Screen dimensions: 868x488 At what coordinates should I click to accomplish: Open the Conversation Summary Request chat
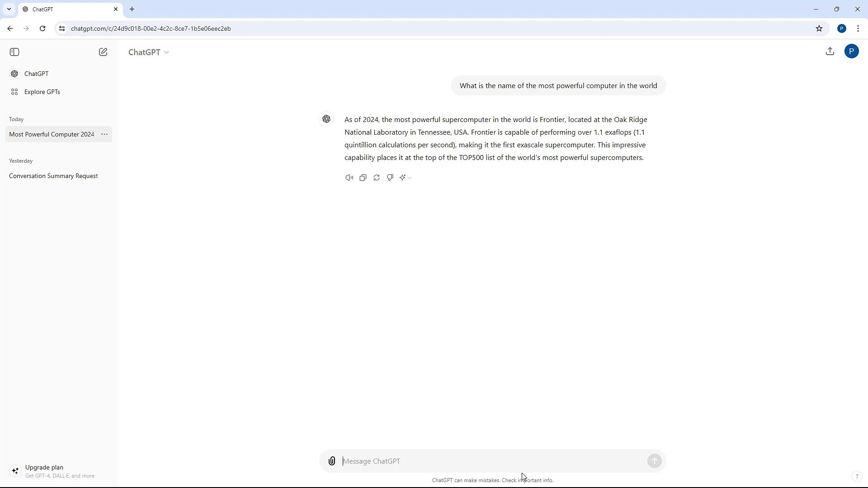coord(53,175)
